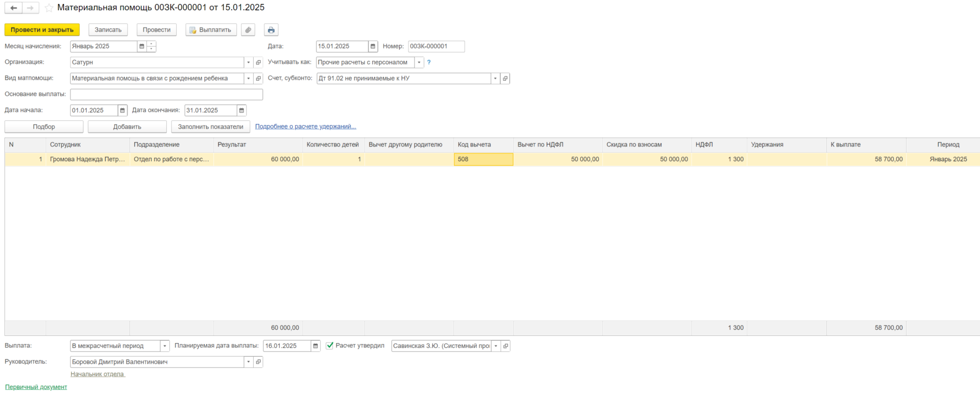
Task: Click the Основание выплаты input field
Action: pos(166,94)
